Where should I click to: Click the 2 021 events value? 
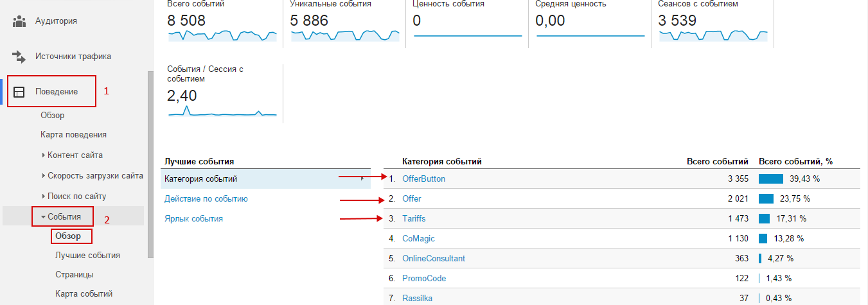738,199
